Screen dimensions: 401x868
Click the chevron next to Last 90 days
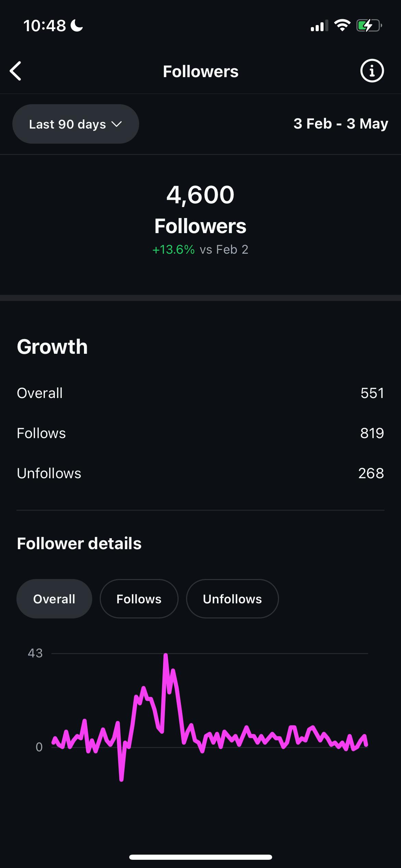(117, 124)
